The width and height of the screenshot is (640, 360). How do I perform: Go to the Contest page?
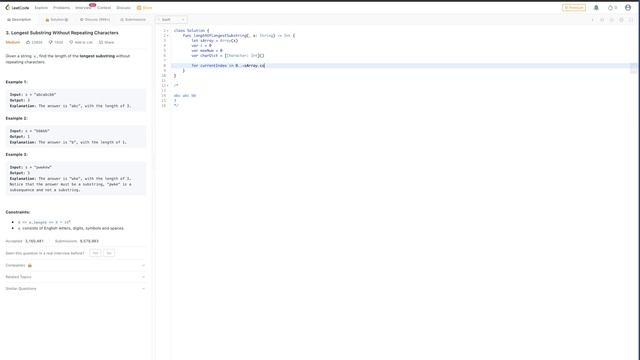[x=104, y=8]
